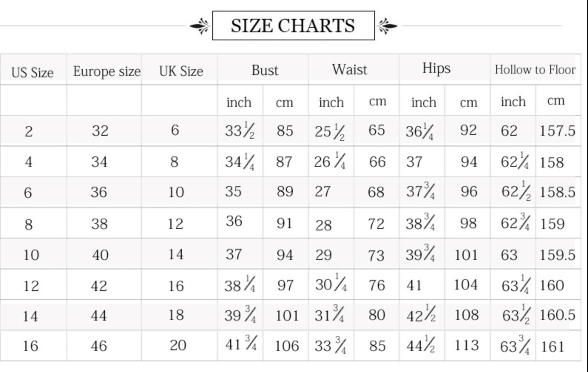588x372 pixels.
Task: Click the 160.5 cm hollow-to-floor value
Action: click(x=557, y=315)
